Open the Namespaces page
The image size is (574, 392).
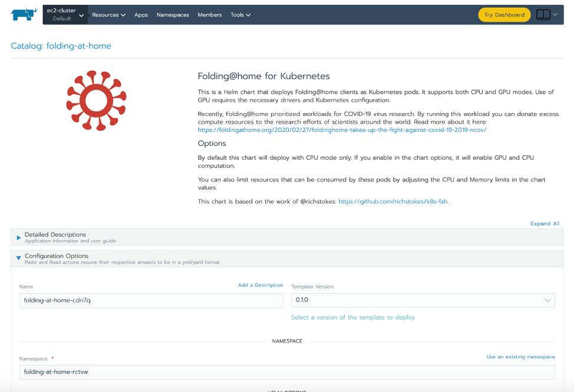point(173,15)
